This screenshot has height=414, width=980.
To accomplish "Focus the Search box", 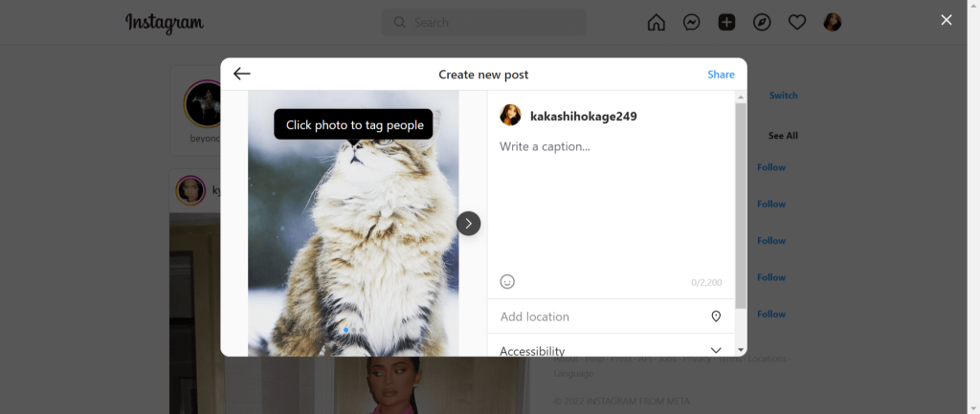I will [x=483, y=23].
